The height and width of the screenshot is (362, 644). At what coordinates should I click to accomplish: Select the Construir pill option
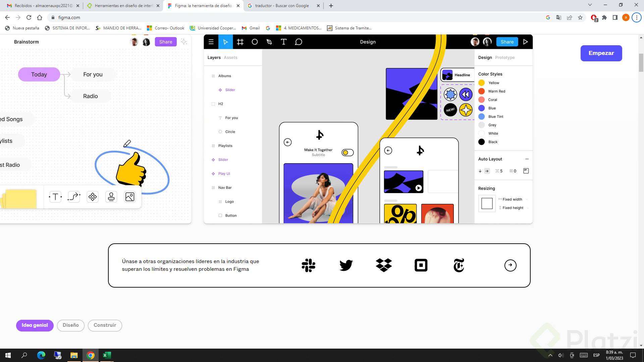105,325
